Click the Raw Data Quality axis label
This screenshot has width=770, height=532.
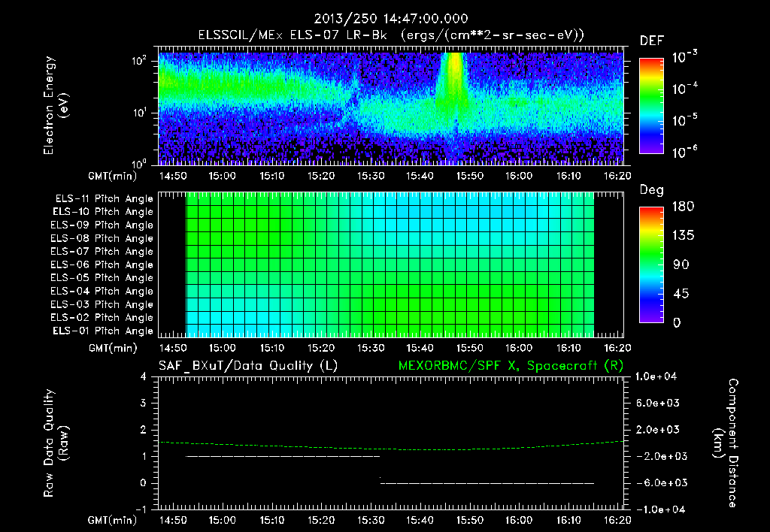[x=56, y=443]
